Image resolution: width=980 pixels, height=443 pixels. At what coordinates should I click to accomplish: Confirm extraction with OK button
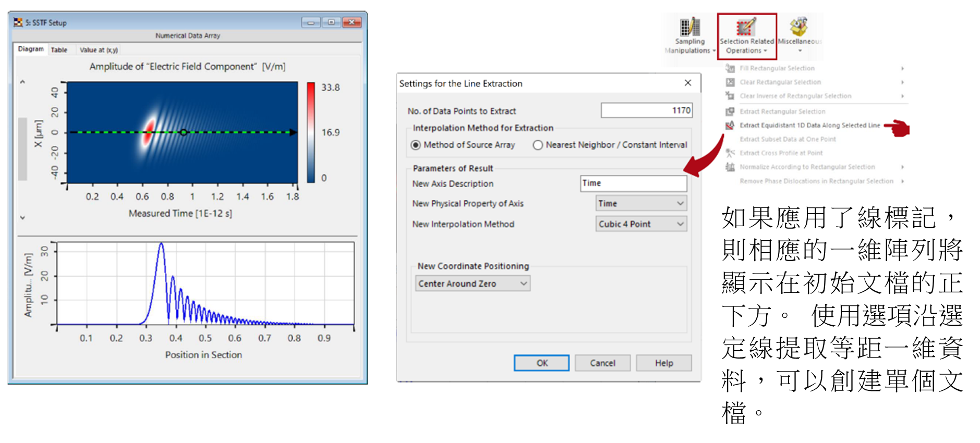click(541, 363)
